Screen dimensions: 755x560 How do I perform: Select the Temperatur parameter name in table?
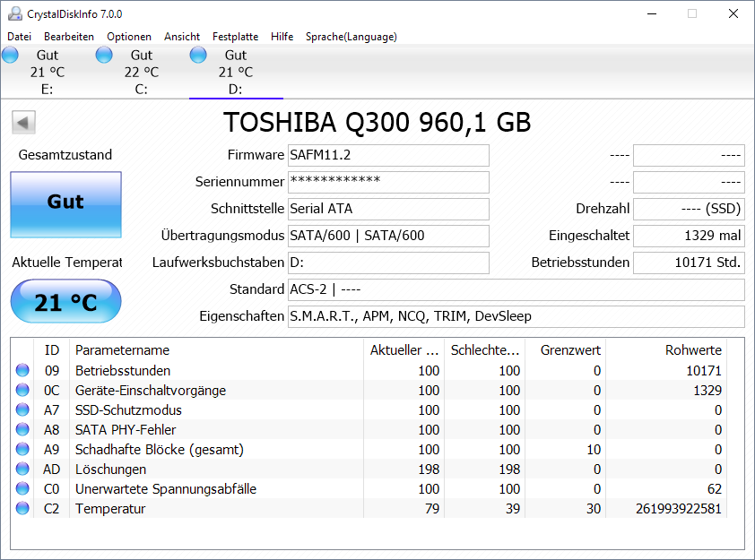110,509
